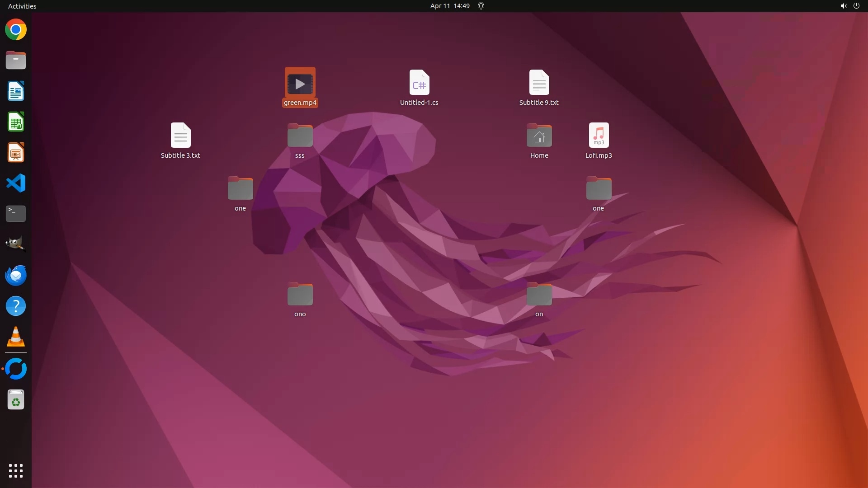The height and width of the screenshot is (488, 868).
Task: Select the Lofi.mp3 audio file
Action: click(x=599, y=136)
